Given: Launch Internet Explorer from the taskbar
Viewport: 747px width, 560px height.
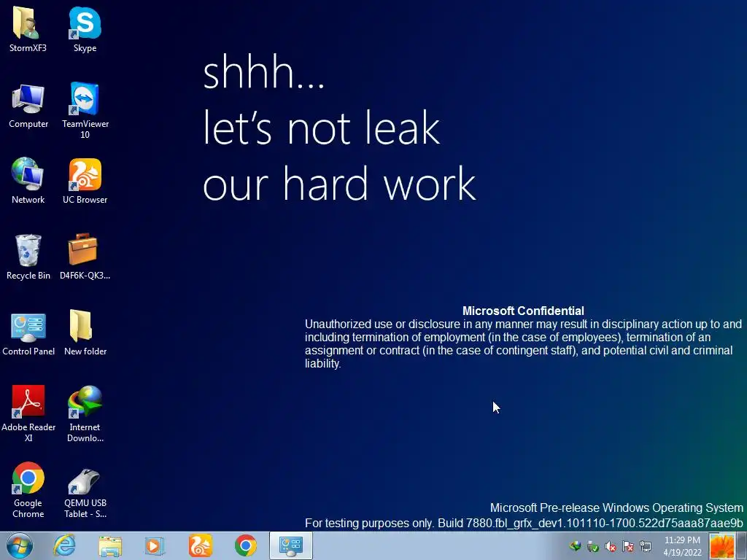Looking at the screenshot, I should (65, 545).
